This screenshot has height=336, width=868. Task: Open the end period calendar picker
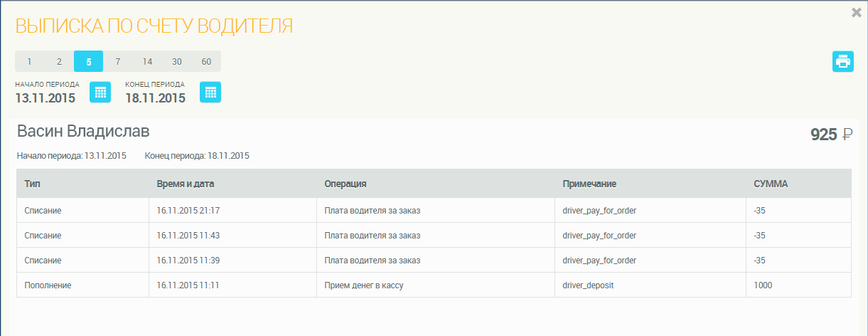click(x=210, y=92)
